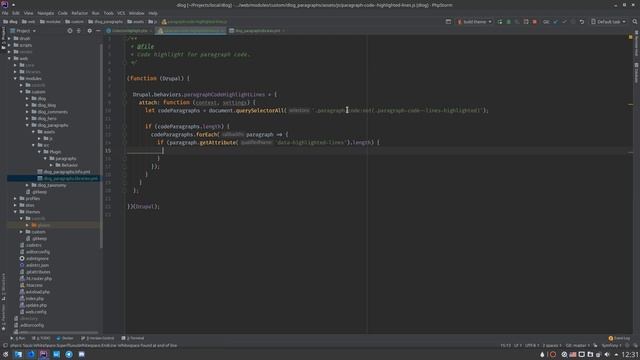Select update.php file in project tree
This screenshot has width=640, height=360.
tap(36, 305)
